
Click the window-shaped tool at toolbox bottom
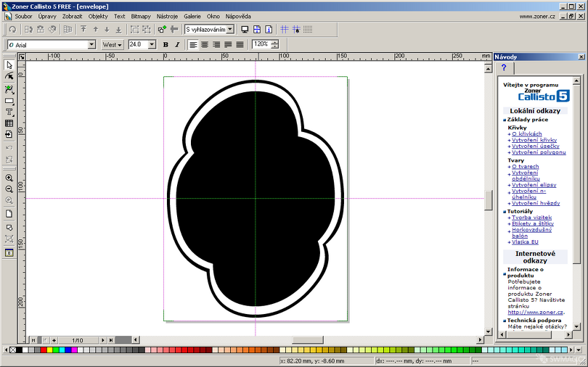[9, 253]
